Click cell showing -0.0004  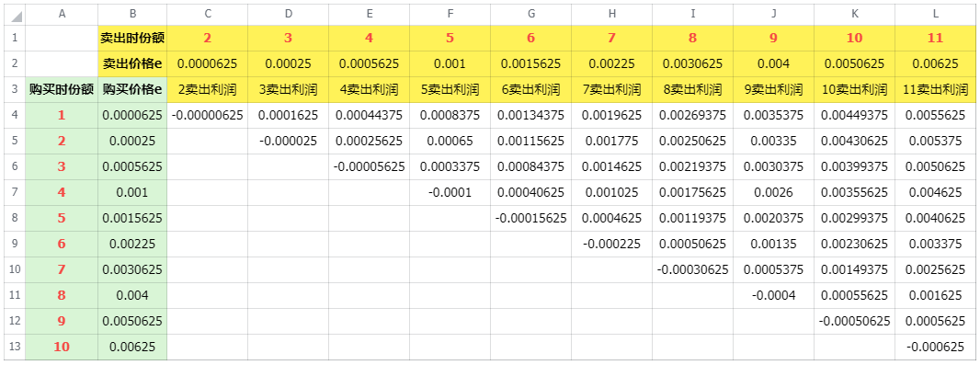coord(773,295)
